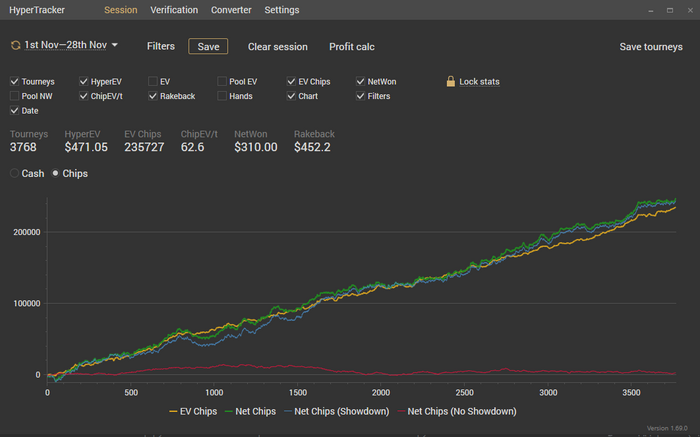Close the HyperTracker window
The image size is (700, 437).
tap(690, 10)
